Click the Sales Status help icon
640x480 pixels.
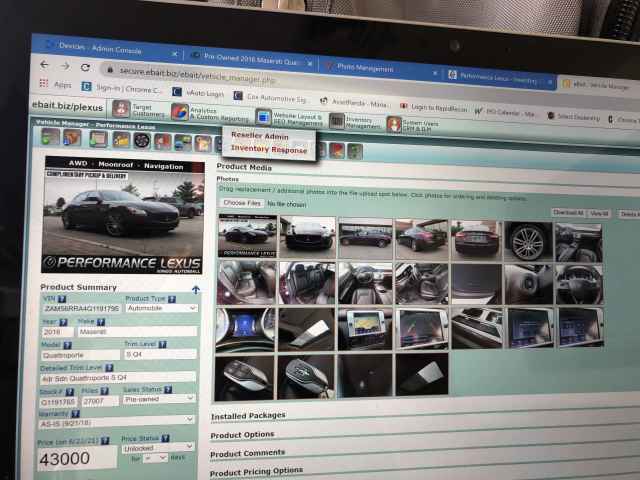[168, 389]
